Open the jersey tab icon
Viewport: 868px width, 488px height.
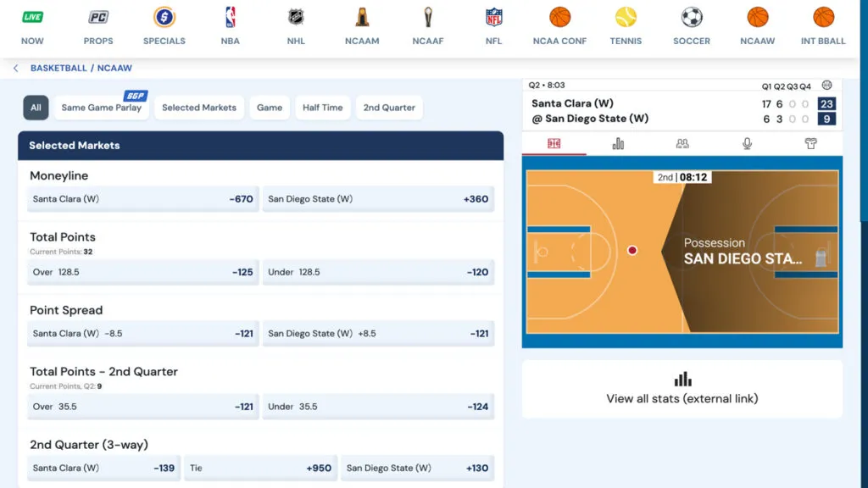click(810, 144)
